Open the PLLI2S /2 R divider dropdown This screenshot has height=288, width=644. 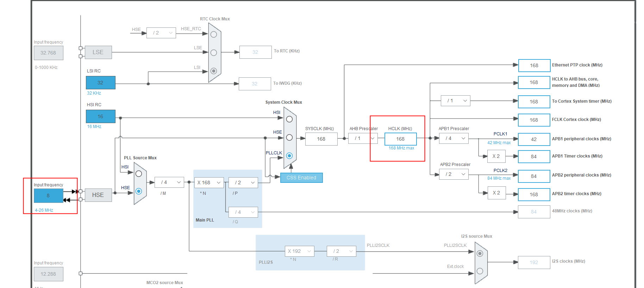(x=342, y=251)
